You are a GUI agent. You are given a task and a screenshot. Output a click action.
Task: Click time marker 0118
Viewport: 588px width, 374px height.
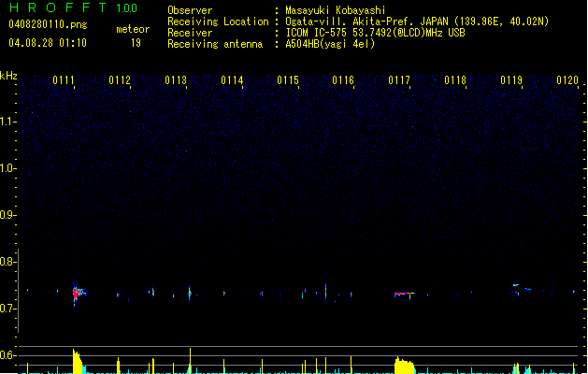click(455, 80)
